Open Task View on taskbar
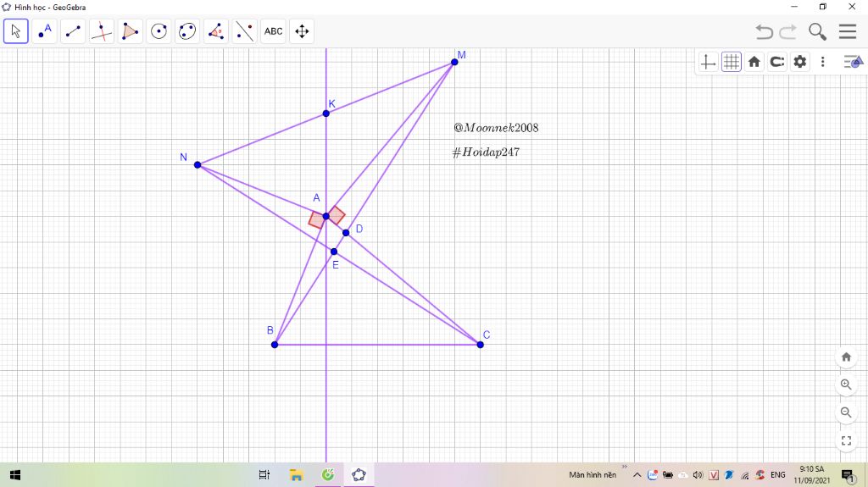This screenshot has width=868, height=487. point(264,475)
